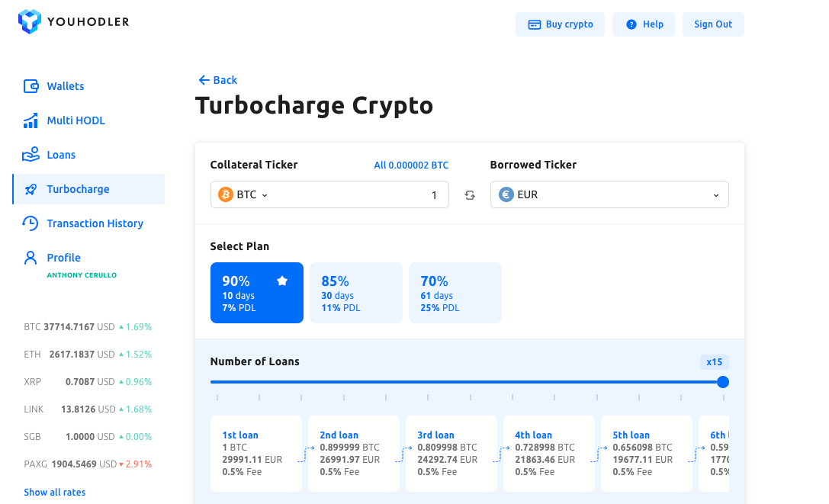Select the 90% 10 days plan
Screen dimensions: 829x504
point(257,293)
